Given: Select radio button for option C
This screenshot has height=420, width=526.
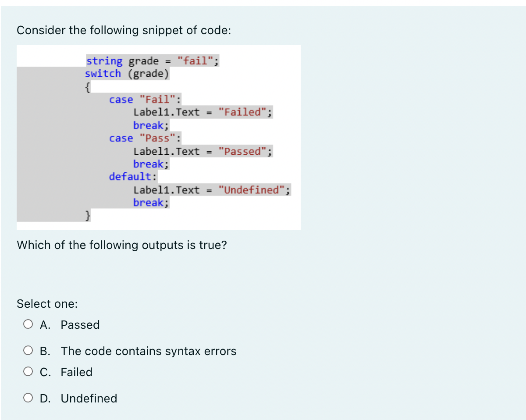Looking at the screenshot, I should [28, 371].
